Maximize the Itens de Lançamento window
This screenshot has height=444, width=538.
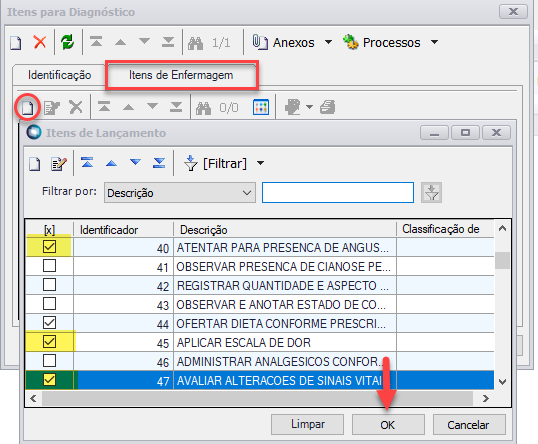[465, 132]
